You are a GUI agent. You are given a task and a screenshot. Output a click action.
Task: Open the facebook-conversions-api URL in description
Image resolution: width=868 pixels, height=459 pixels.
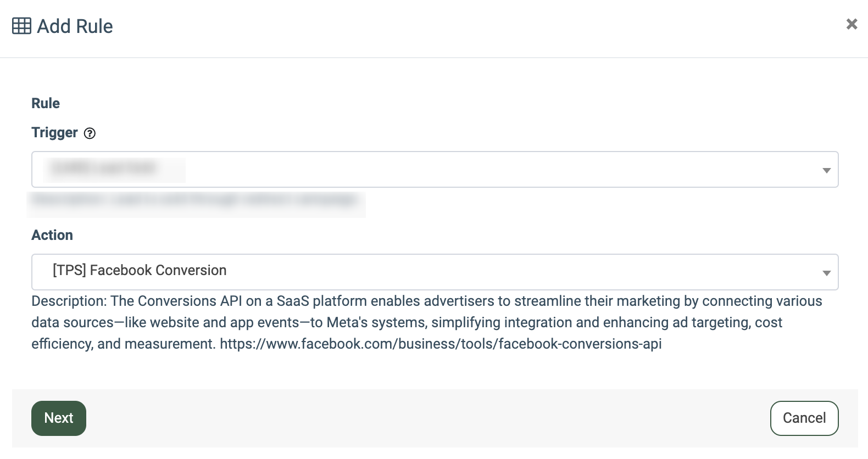click(441, 344)
